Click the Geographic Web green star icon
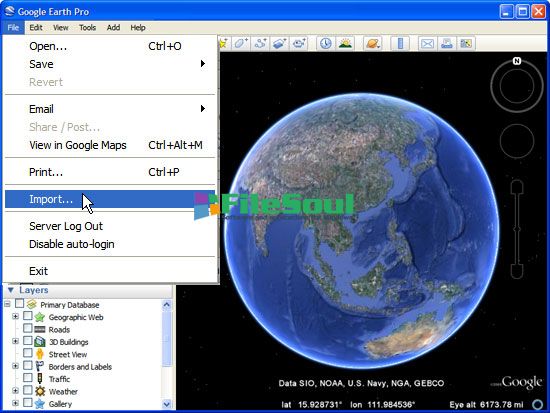Image resolution: width=550 pixels, height=413 pixels. 40,317
